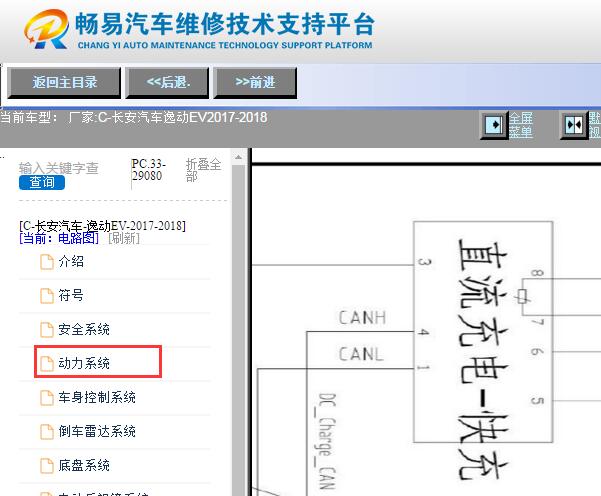The image size is (601, 496).
Task: Open the 车身控制系统 tree item
Action: tap(97, 397)
